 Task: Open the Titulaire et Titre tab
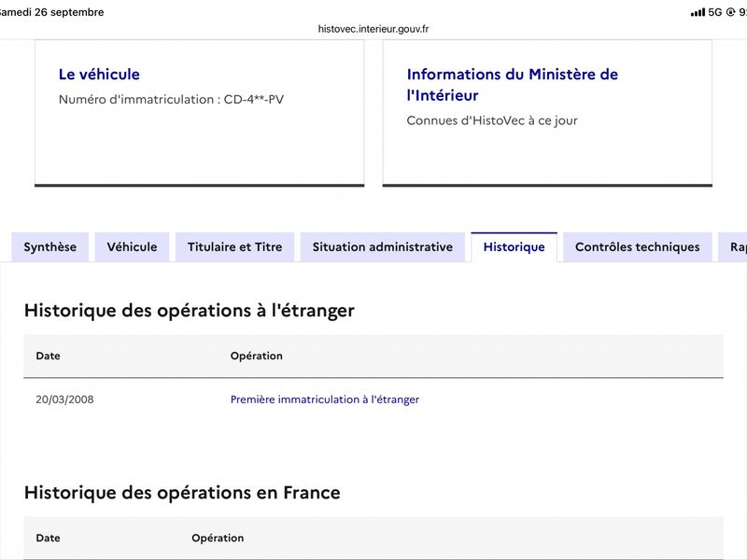tap(235, 246)
